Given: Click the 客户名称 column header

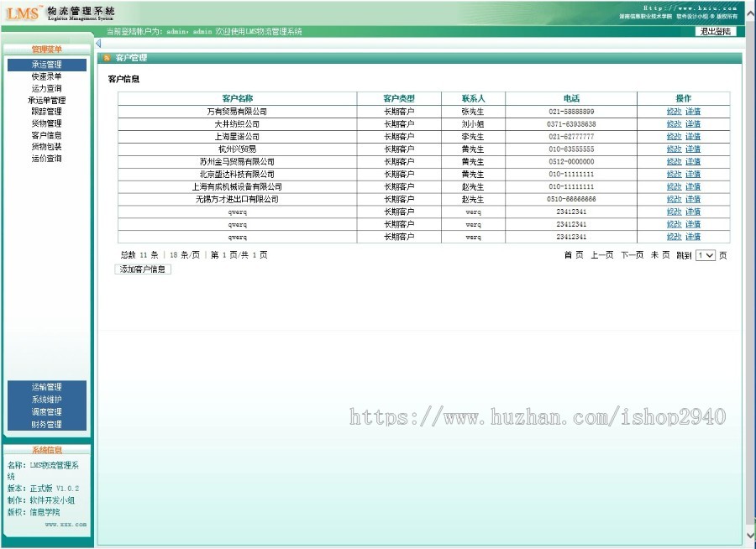Looking at the screenshot, I should coord(237,98).
